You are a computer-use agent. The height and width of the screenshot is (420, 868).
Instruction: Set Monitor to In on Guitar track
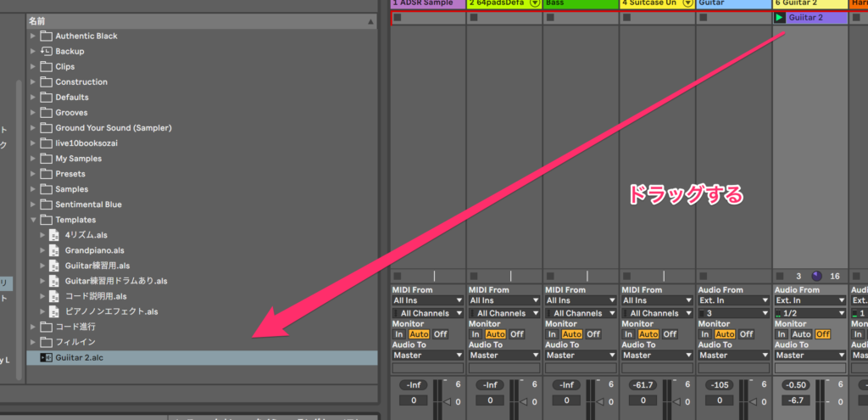704,334
